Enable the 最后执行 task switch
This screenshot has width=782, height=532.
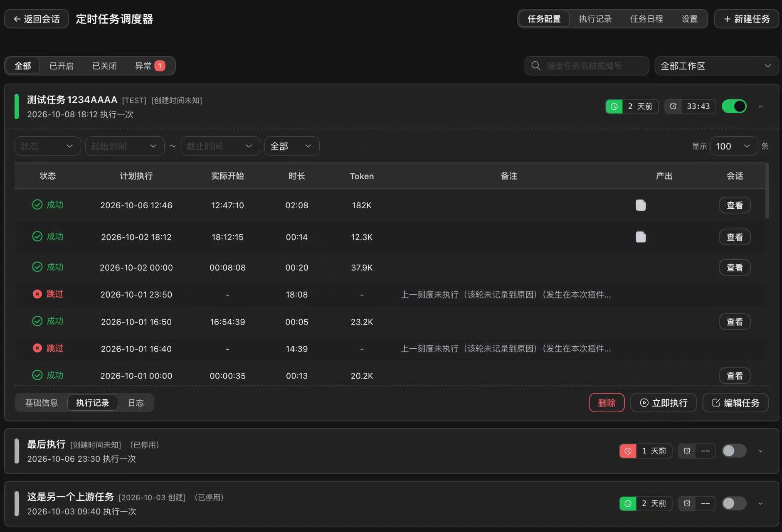(734, 451)
